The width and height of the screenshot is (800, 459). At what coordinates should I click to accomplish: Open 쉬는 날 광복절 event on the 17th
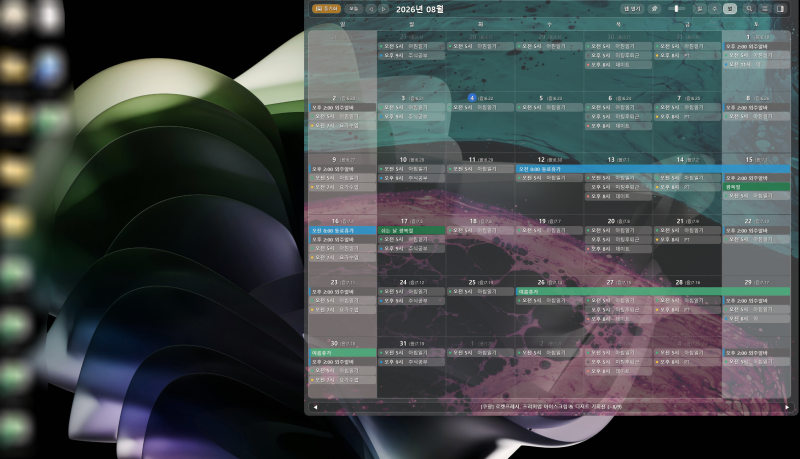pos(411,231)
